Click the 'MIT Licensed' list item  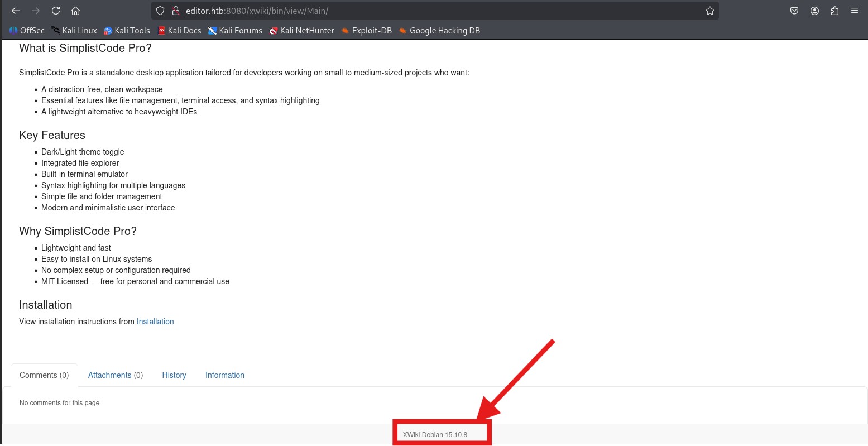click(x=135, y=281)
